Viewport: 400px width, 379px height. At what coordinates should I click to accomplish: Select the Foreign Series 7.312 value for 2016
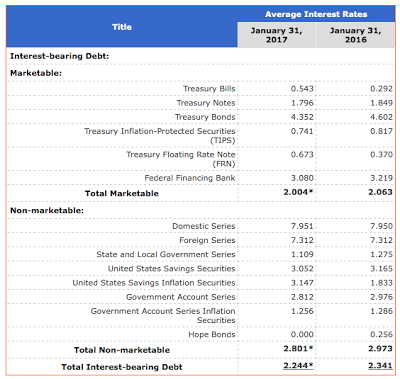point(381,240)
